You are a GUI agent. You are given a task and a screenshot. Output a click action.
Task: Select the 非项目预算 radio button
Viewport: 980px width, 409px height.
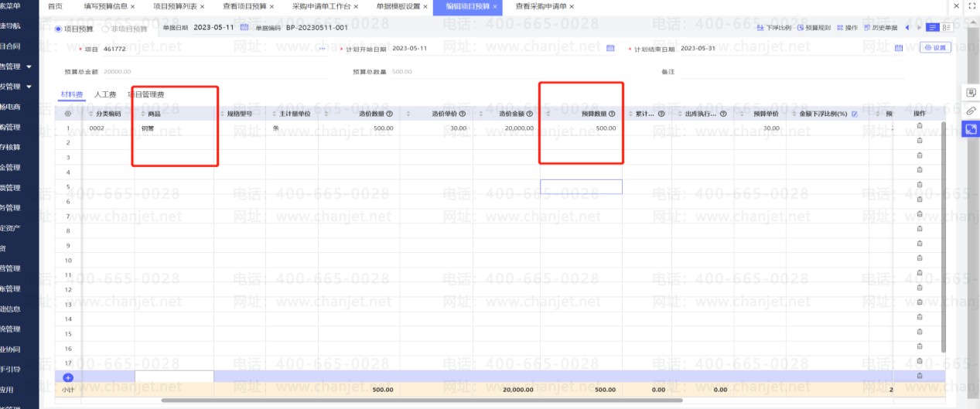click(105, 29)
